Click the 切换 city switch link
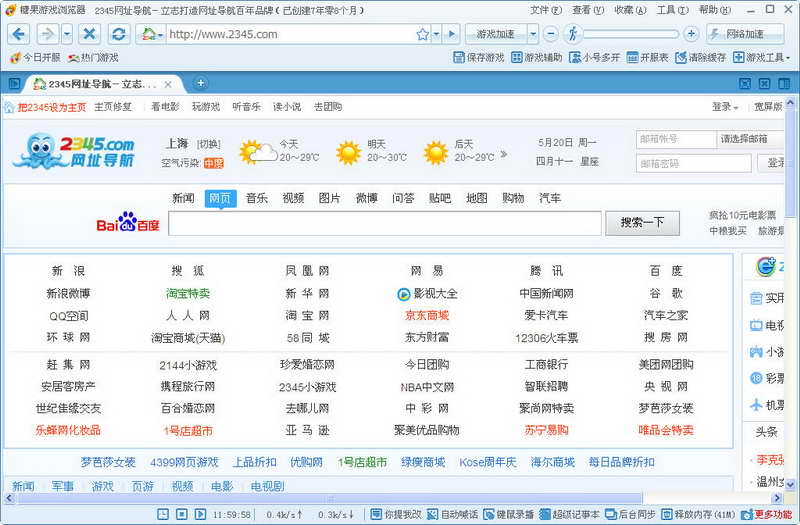 tap(209, 144)
